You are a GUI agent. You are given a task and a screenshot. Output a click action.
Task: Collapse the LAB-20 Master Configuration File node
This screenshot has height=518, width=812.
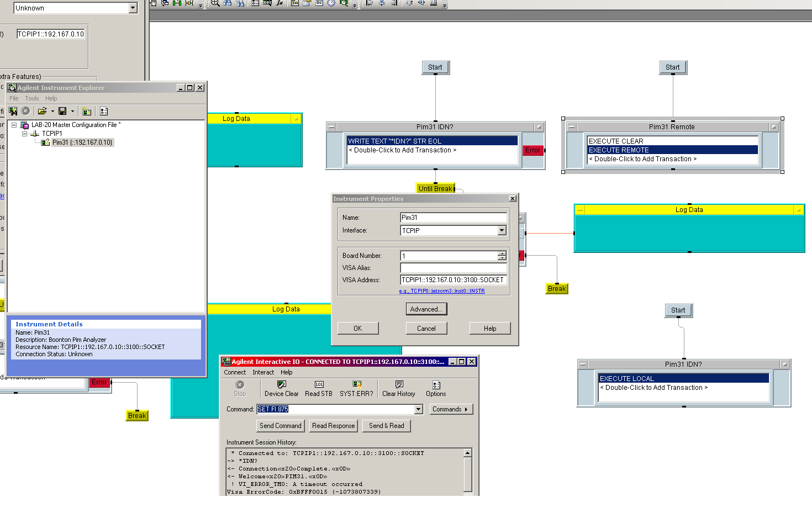coord(14,125)
